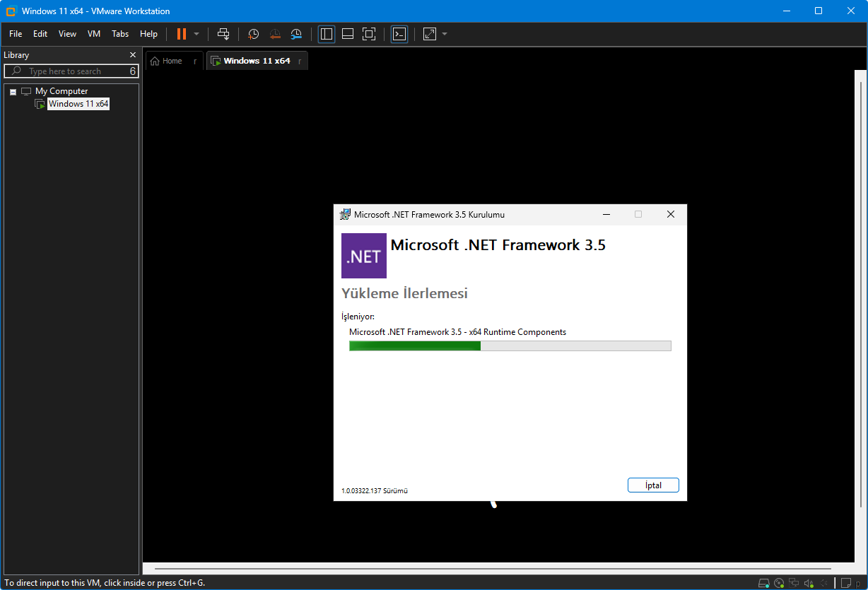The width and height of the screenshot is (868, 590).
Task: Click the library search field
Action: [x=71, y=71]
